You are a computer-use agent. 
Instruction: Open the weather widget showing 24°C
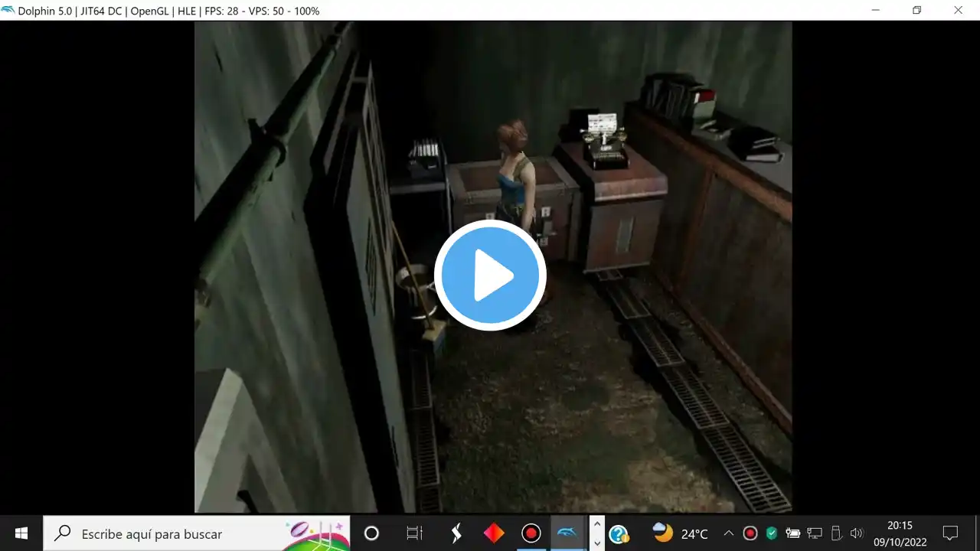680,533
